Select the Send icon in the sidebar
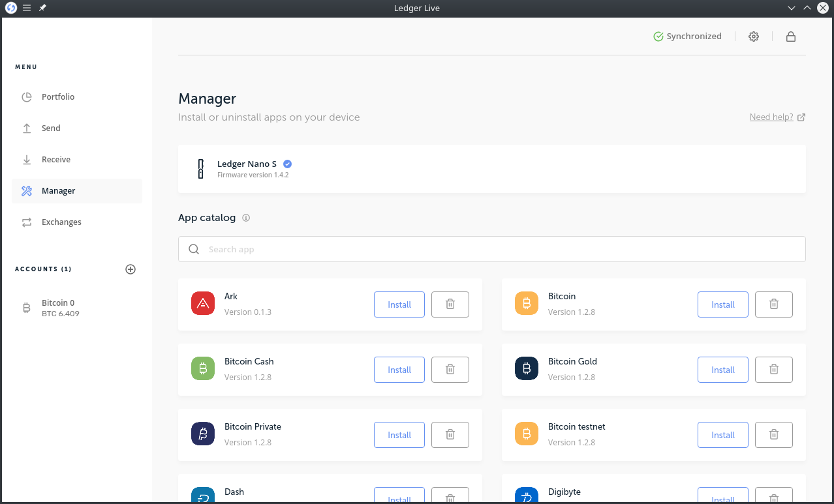Screen dimensions: 834x504 27,128
